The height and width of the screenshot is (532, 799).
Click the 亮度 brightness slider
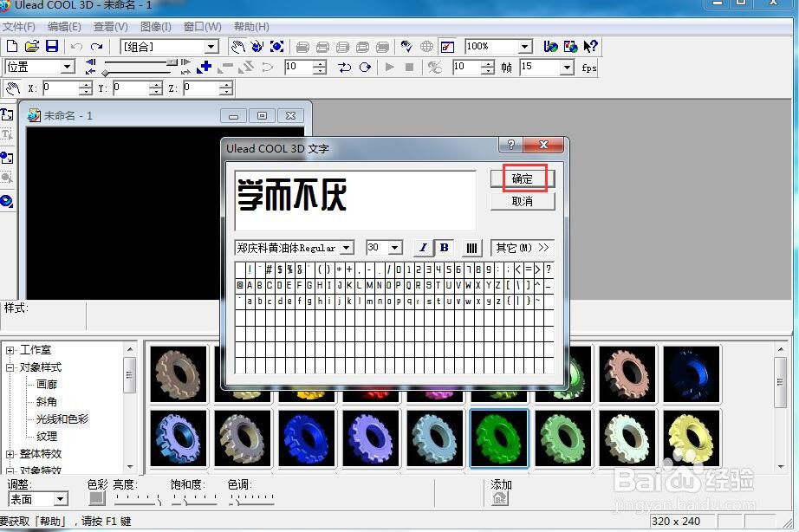pyautogui.click(x=138, y=499)
